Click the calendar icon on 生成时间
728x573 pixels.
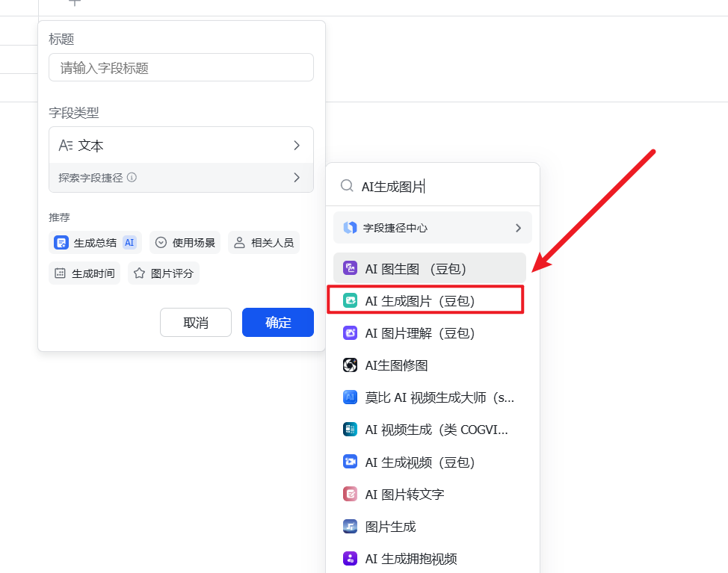click(x=60, y=273)
